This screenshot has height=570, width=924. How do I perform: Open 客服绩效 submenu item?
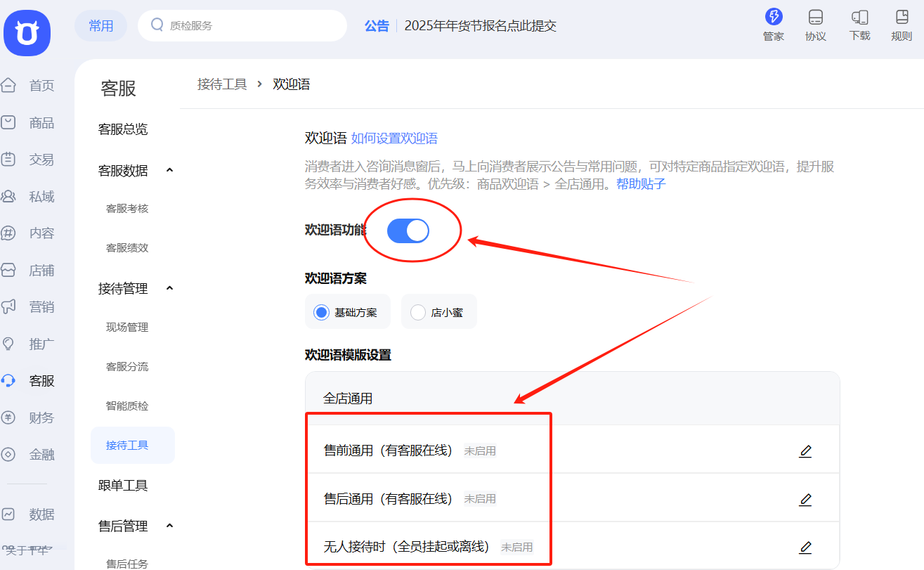(x=127, y=248)
